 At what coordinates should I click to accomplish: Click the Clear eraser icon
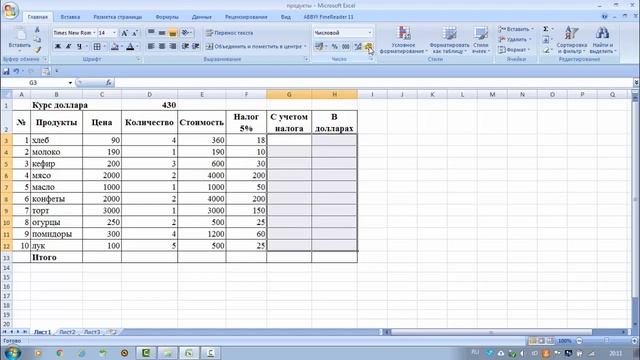tap(546, 50)
